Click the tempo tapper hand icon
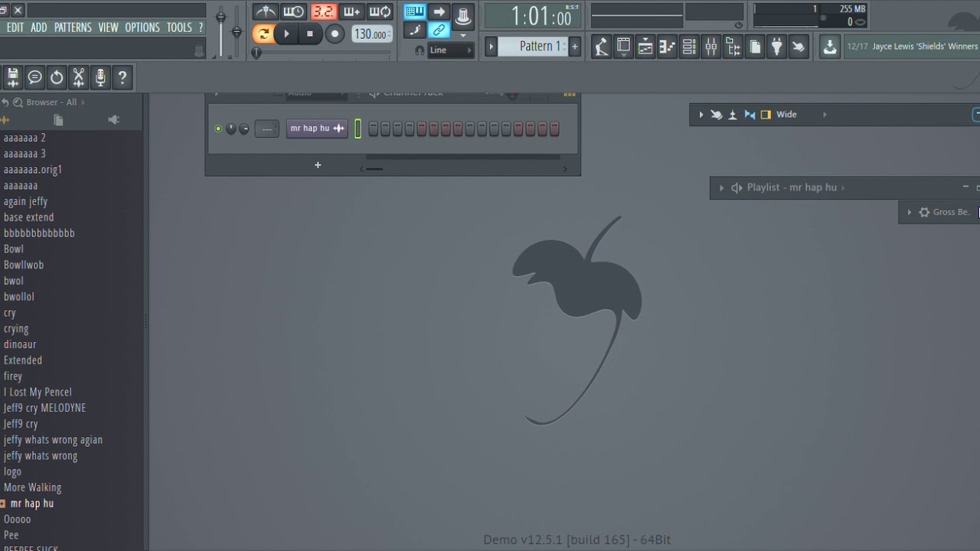The width and height of the screenshot is (980, 551). pos(799,47)
